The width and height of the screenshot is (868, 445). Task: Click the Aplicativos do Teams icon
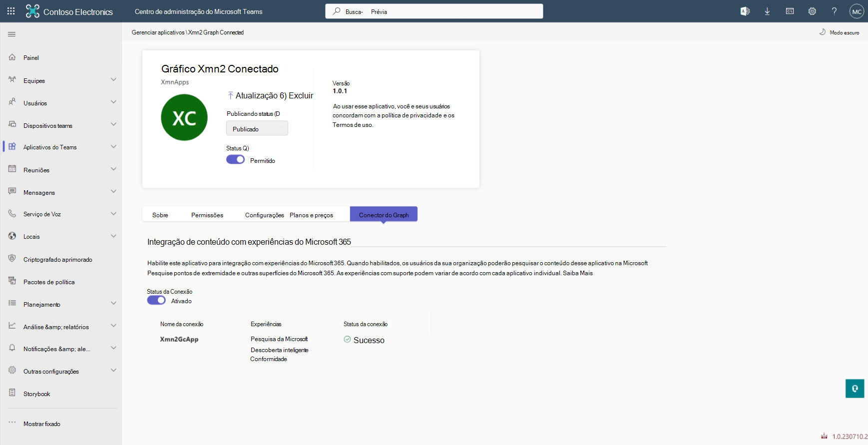point(12,147)
